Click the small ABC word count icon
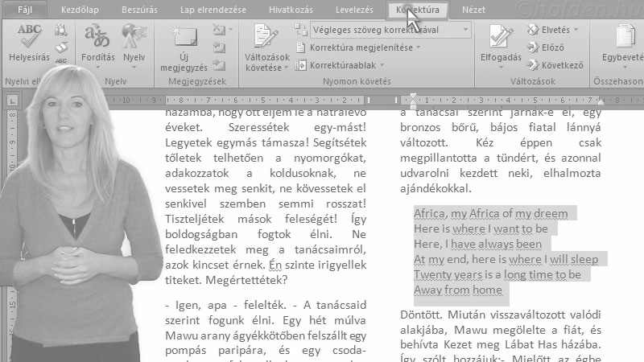Screen dimensions: 644x362 61,61
